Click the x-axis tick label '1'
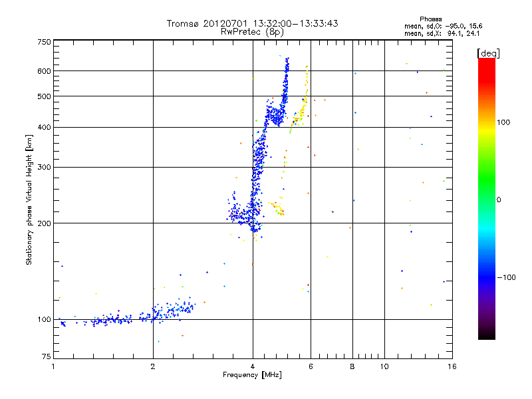The image size is (532, 399). (x=53, y=366)
